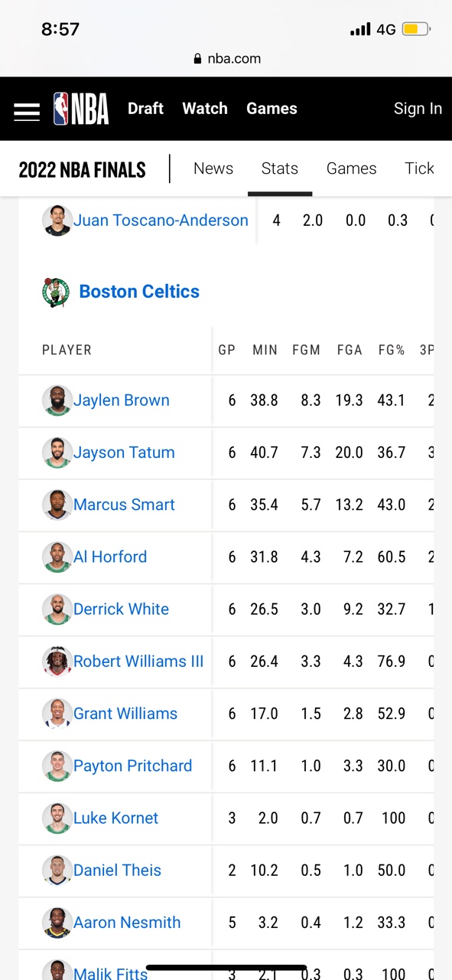The width and height of the screenshot is (452, 980).
Task: Sort the table by MIN column
Action: coord(265,350)
